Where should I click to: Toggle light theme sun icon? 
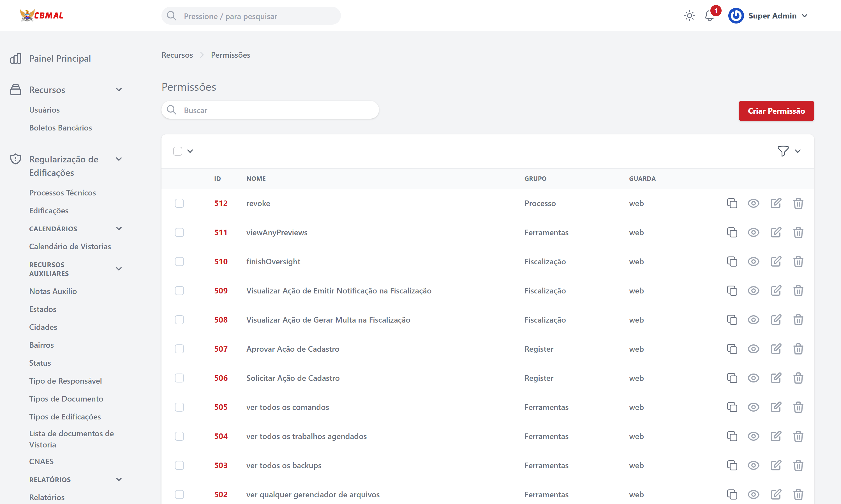coord(689,16)
